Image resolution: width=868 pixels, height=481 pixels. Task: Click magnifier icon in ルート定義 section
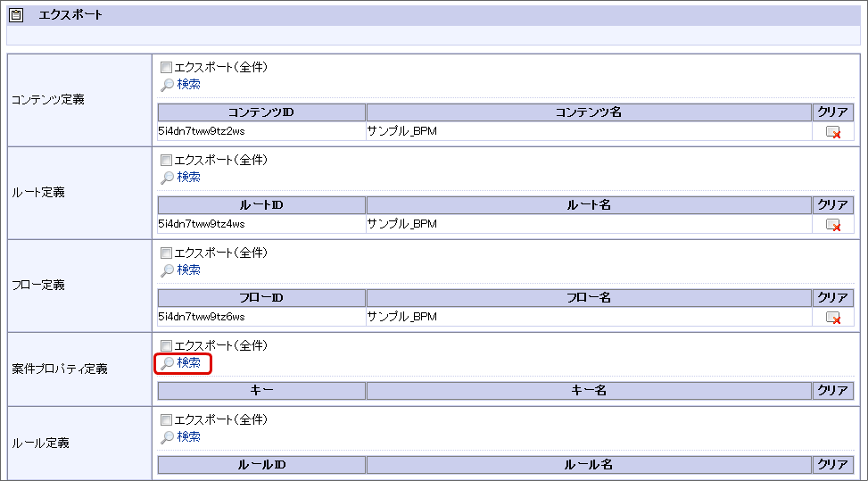(167, 178)
